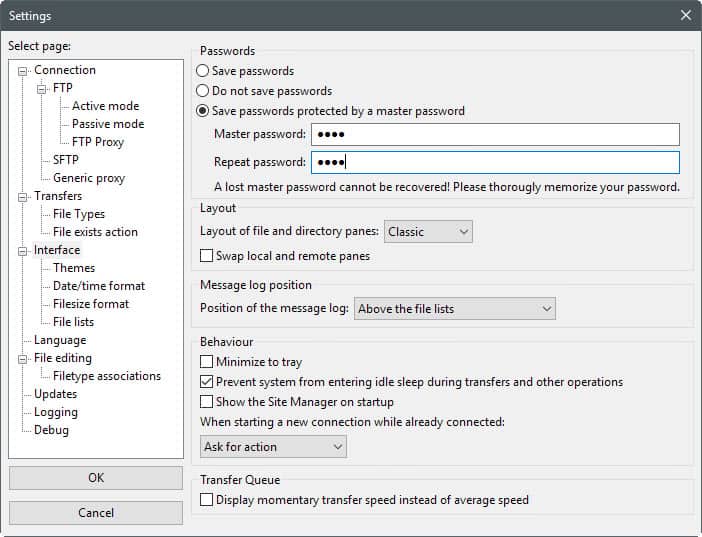Go to Date/time format page
702x537 pixels.
(99, 286)
